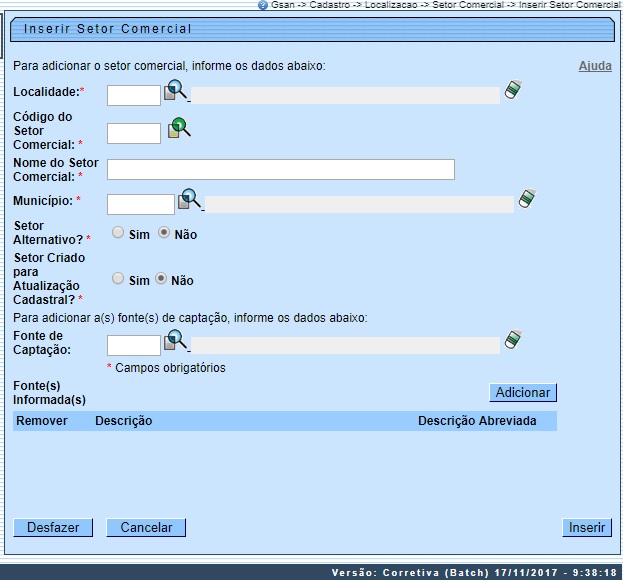Focus the Nome do Setor Comercial field

[280, 169]
